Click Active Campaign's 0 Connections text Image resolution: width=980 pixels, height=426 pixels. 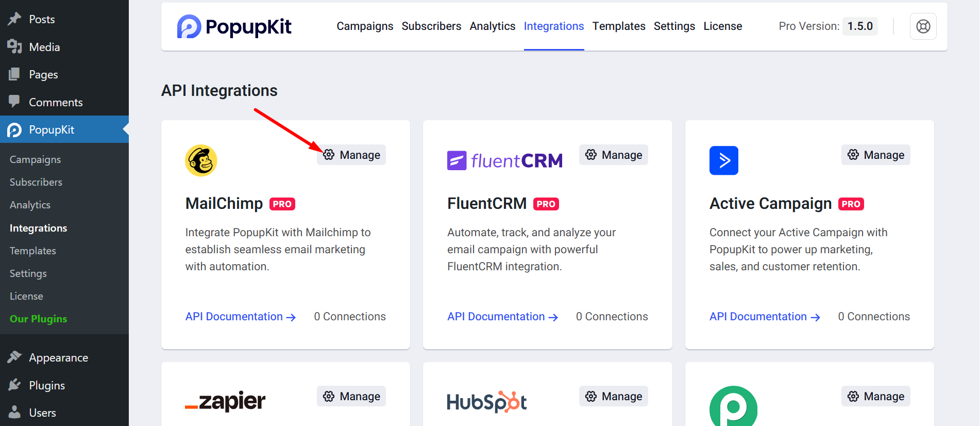coord(874,317)
